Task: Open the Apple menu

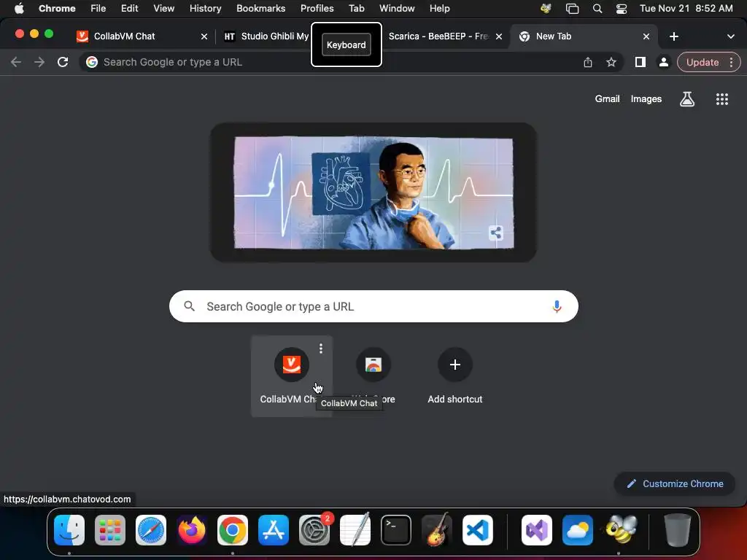Action: [x=19, y=9]
